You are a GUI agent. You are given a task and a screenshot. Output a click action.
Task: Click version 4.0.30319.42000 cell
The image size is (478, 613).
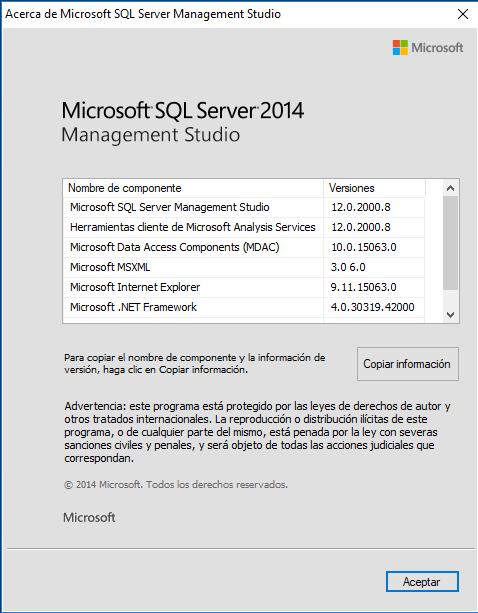point(372,307)
